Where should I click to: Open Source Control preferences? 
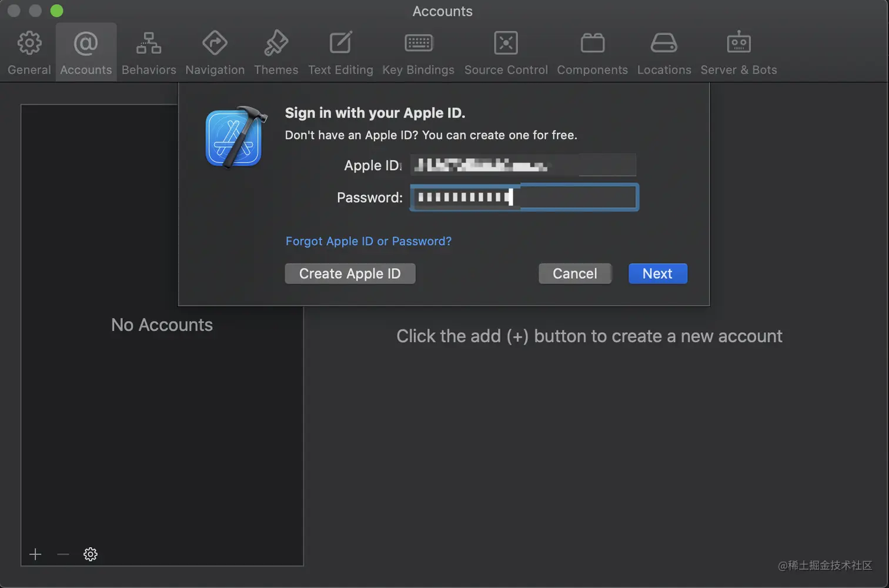click(x=506, y=54)
